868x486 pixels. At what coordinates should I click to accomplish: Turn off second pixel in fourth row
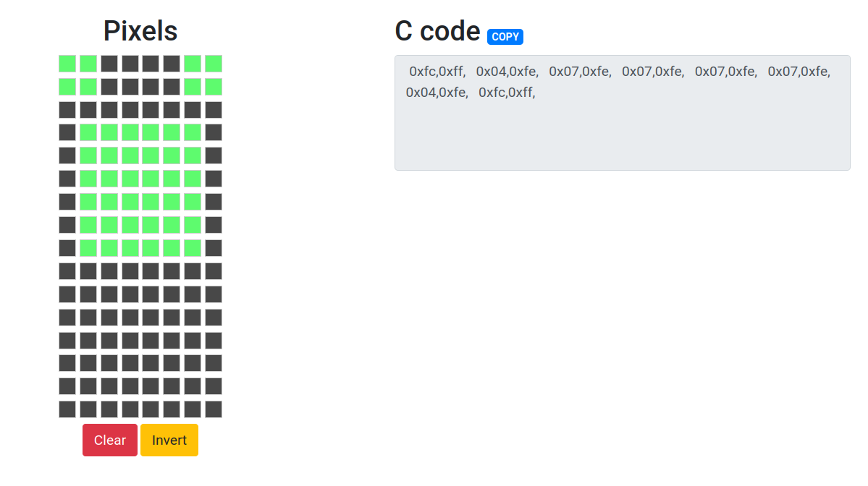point(88,132)
